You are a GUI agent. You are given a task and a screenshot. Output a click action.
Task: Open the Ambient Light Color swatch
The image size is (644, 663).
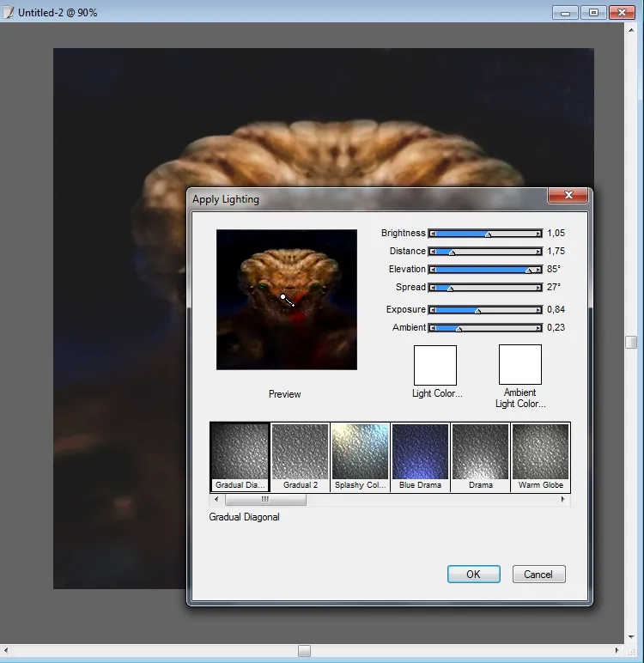[x=520, y=365]
